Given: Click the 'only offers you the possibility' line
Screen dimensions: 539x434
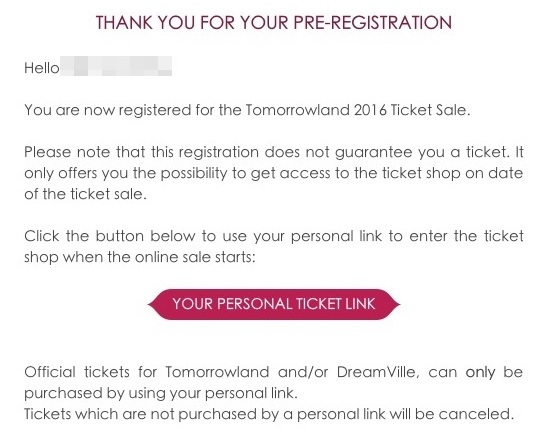Looking at the screenshot, I should tap(274, 174).
